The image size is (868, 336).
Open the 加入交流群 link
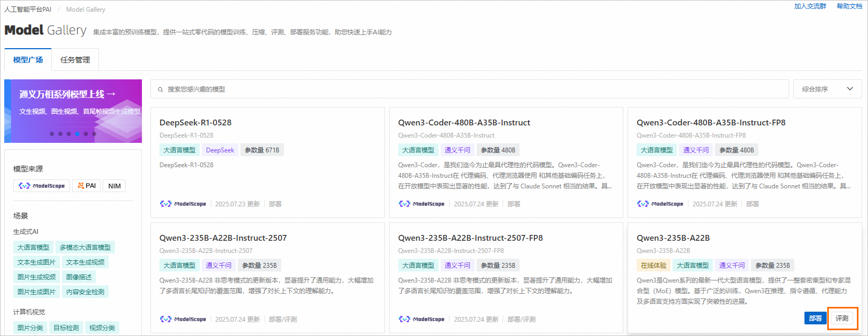coord(810,6)
